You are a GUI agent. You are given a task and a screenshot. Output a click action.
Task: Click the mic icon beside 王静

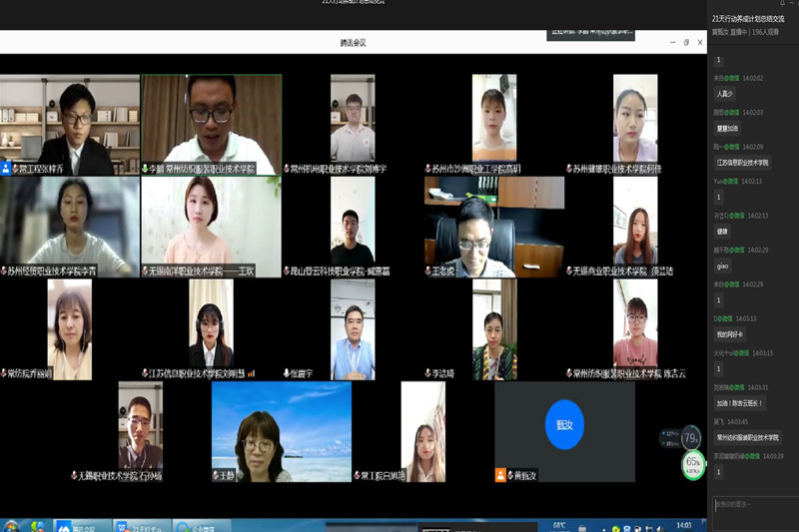click(216, 475)
